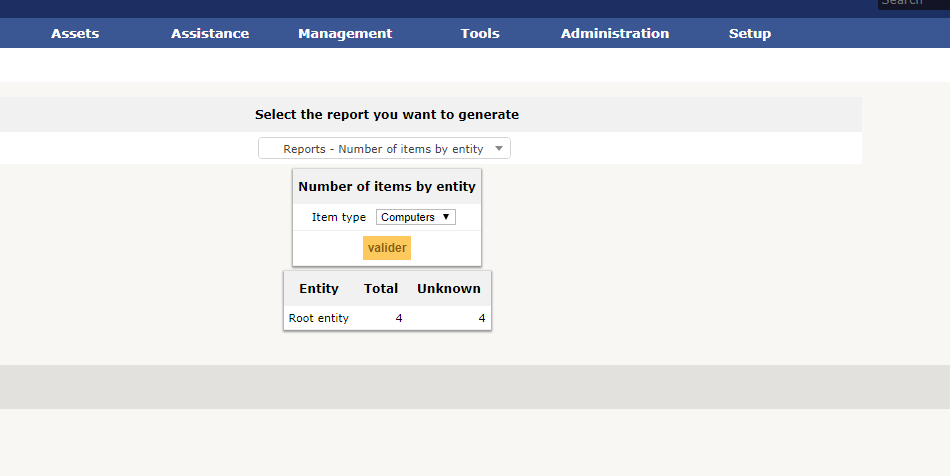Click the Total column header

(381, 288)
